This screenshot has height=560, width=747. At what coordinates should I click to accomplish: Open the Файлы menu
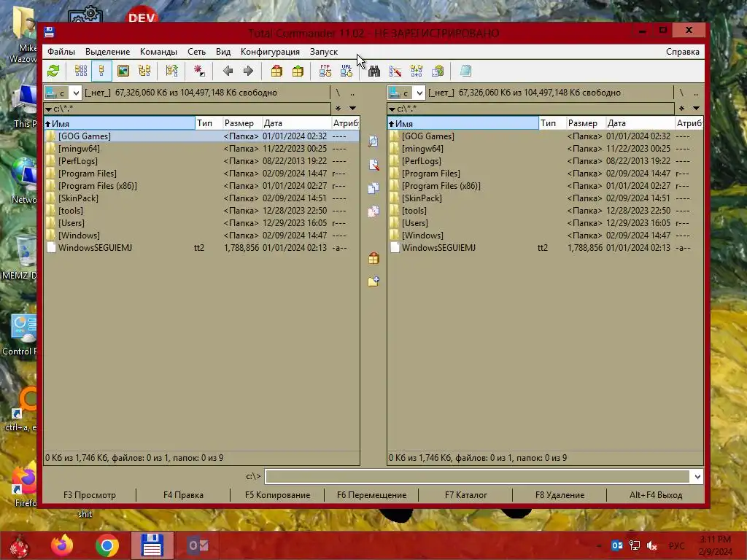click(61, 52)
